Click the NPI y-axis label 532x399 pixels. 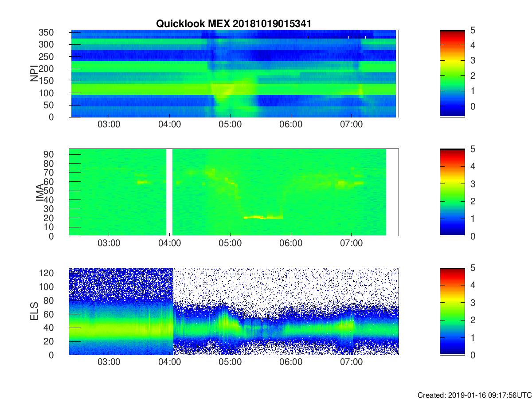click(x=34, y=73)
